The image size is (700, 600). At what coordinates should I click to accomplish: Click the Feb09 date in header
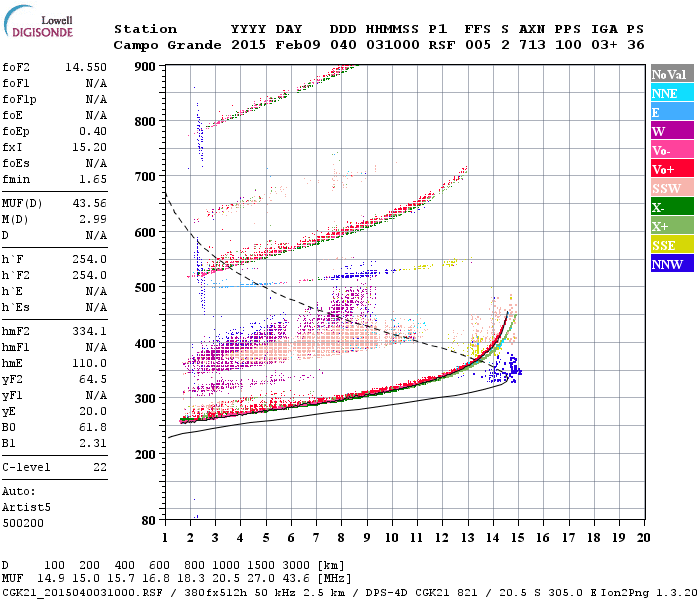[x=298, y=45]
